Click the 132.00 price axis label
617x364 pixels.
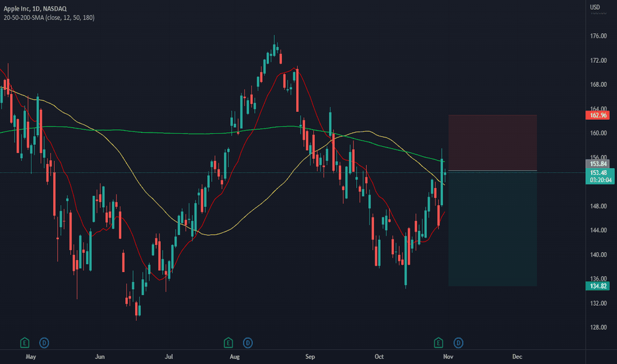598,303
